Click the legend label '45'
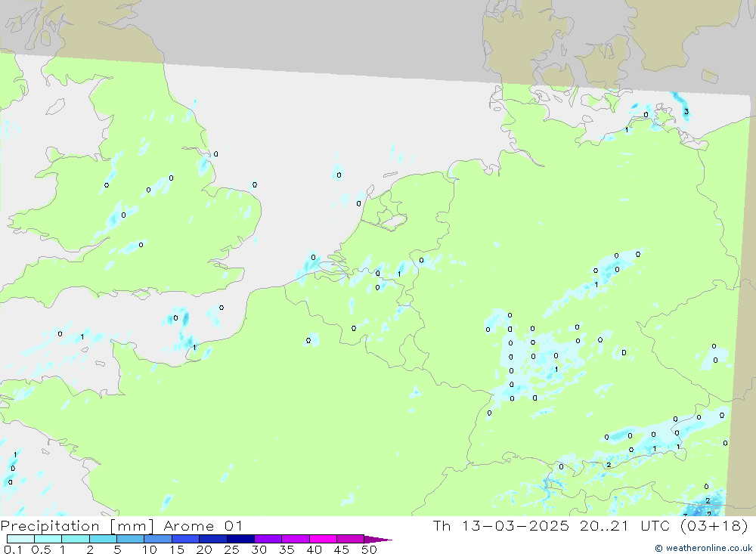This screenshot has height=554, width=756. [342, 549]
